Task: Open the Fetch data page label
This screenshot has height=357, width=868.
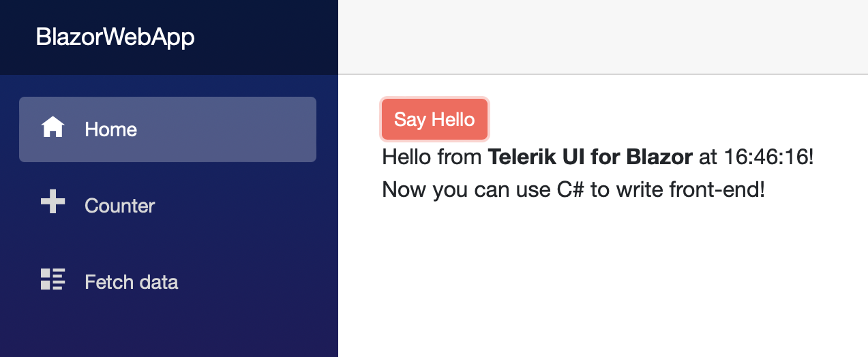Action: (x=131, y=282)
